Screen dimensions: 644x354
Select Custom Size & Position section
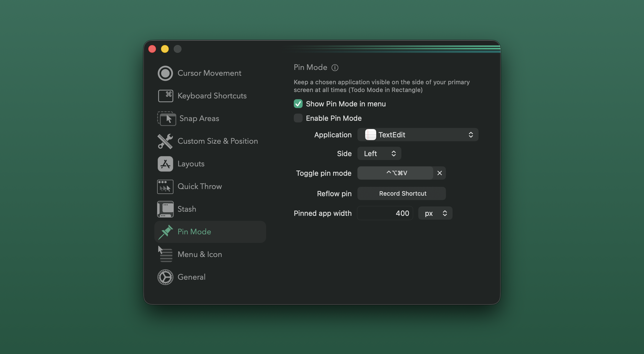coord(210,141)
